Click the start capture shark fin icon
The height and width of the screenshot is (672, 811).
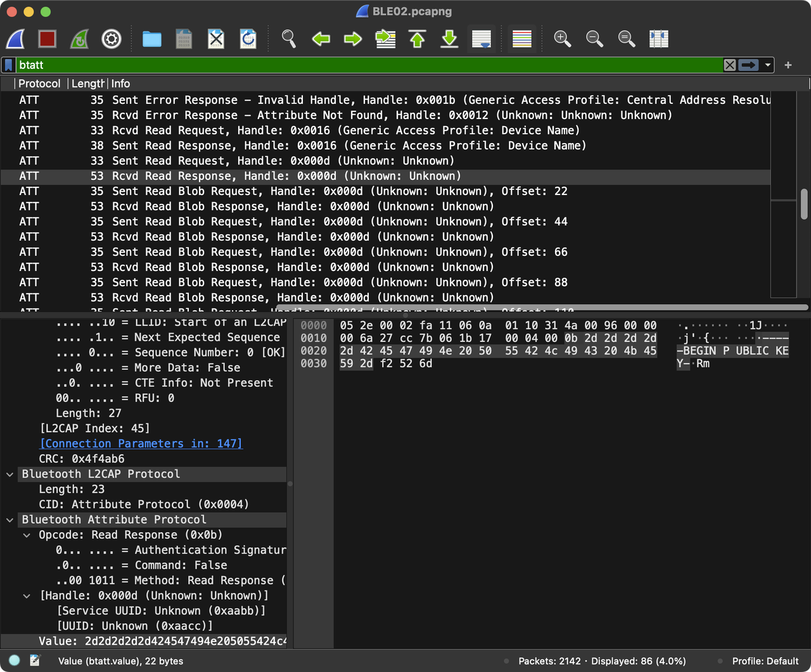tap(15, 39)
